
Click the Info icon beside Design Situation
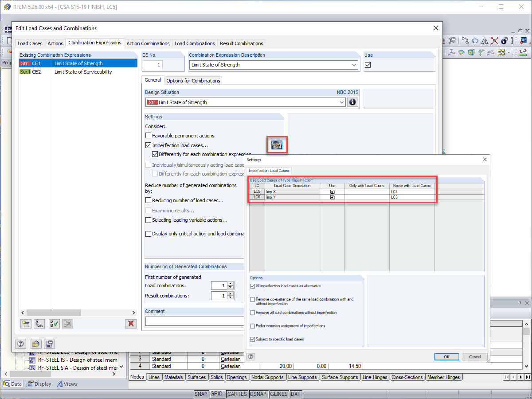[352, 102]
